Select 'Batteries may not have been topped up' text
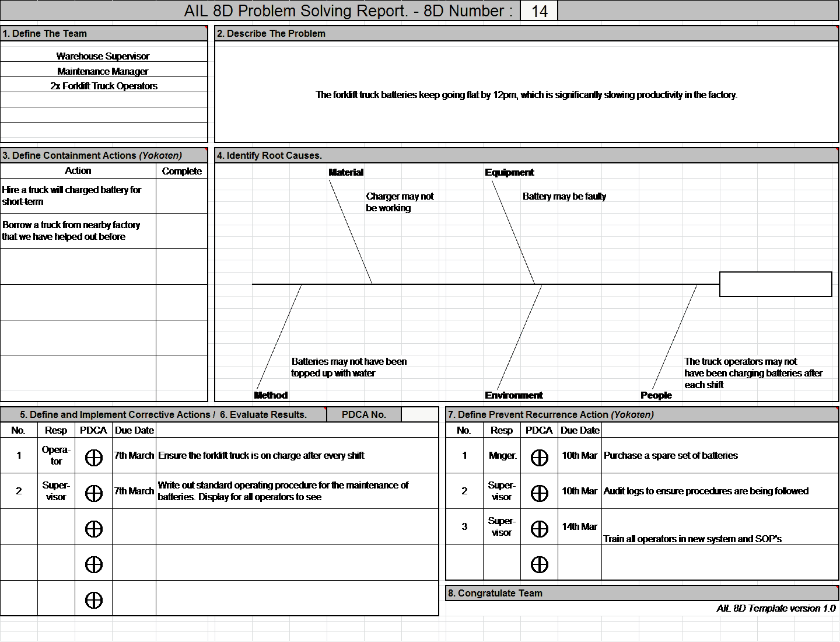This screenshot has width=840, height=642. pyautogui.click(x=349, y=367)
